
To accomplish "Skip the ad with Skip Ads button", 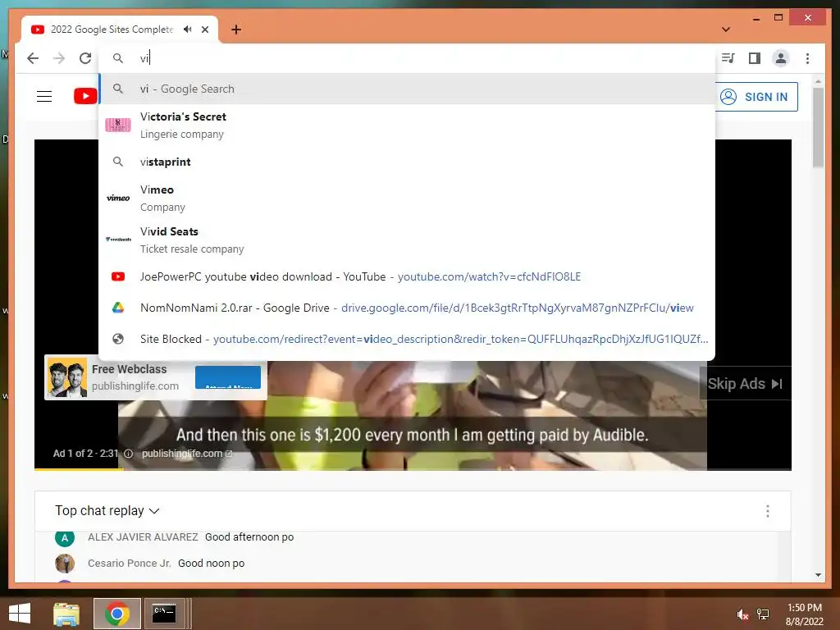I will 745,384.
